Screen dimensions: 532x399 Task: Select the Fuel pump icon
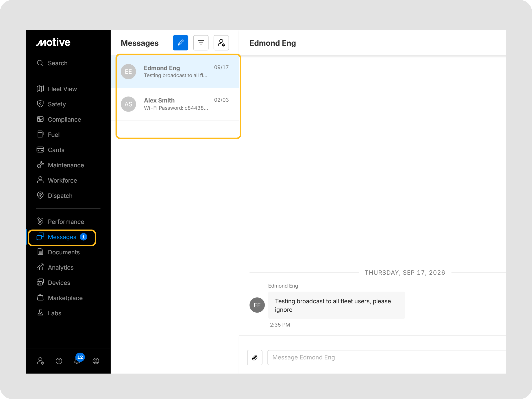pyautogui.click(x=40, y=135)
